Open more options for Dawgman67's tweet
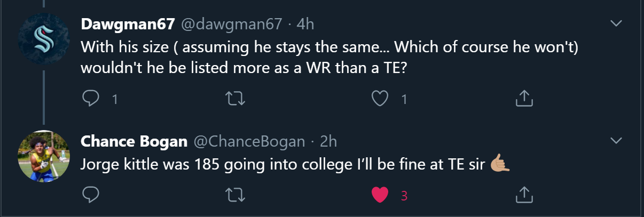 [x=616, y=23]
